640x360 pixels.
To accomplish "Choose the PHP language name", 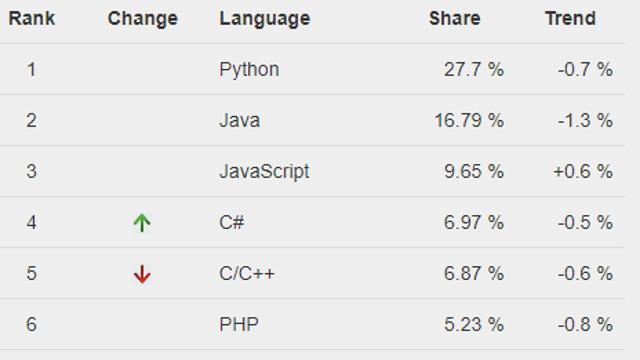I will pyautogui.click(x=239, y=324).
